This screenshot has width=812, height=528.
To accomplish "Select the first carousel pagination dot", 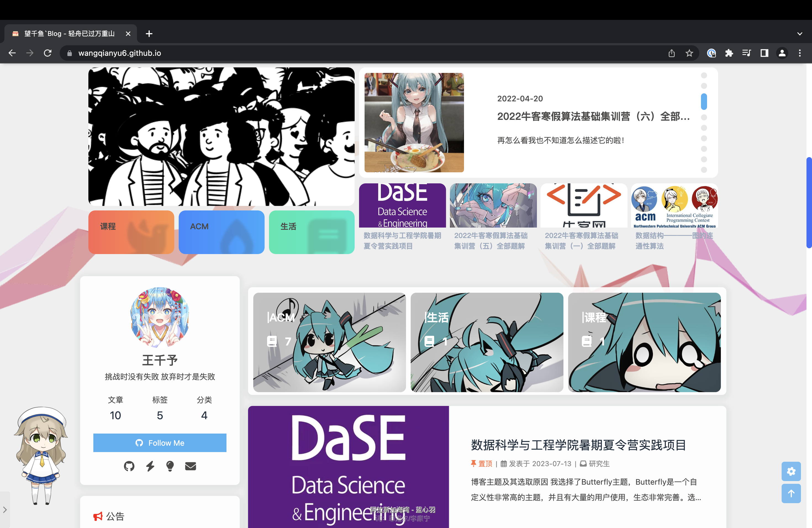I will click(703, 75).
